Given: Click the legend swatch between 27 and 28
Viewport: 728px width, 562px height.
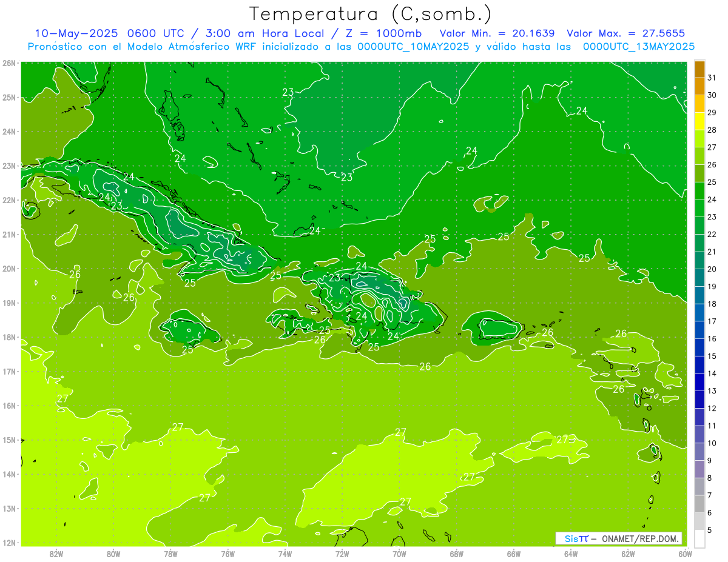Looking at the screenshot, I should [699, 138].
